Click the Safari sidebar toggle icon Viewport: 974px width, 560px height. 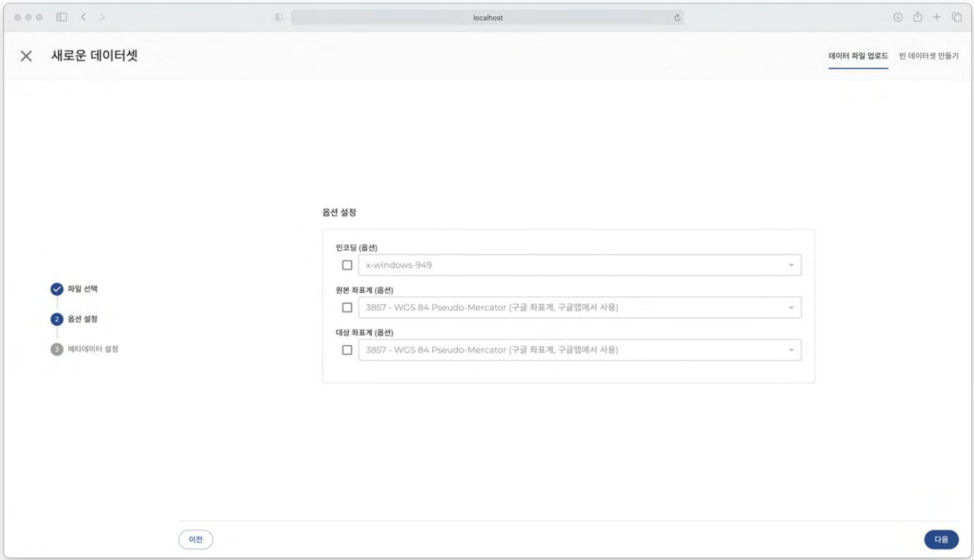[62, 17]
